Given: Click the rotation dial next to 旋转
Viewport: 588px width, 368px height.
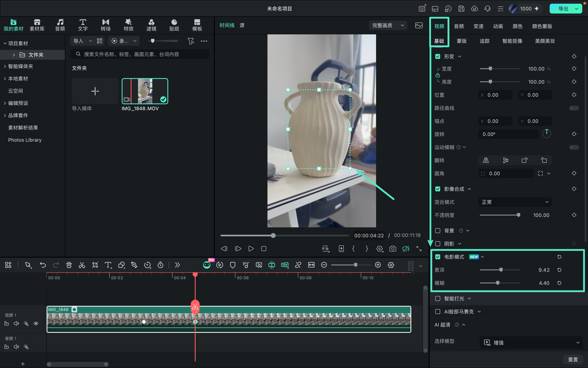Looking at the screenshot, I should click(547, 134).
